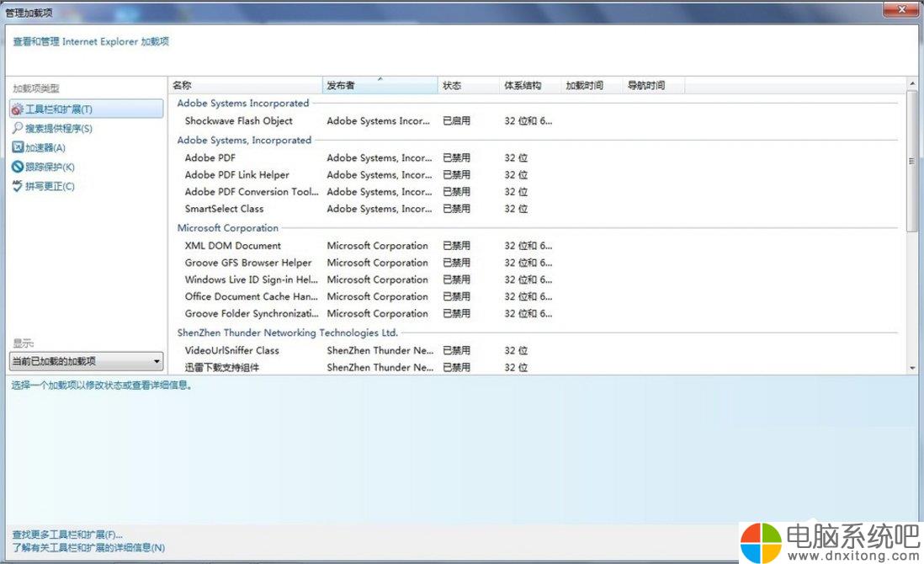Viewport: 924px width, 564px height.
Task: Click the add-on list scroll down arrow
Action: tap(912, 368)
